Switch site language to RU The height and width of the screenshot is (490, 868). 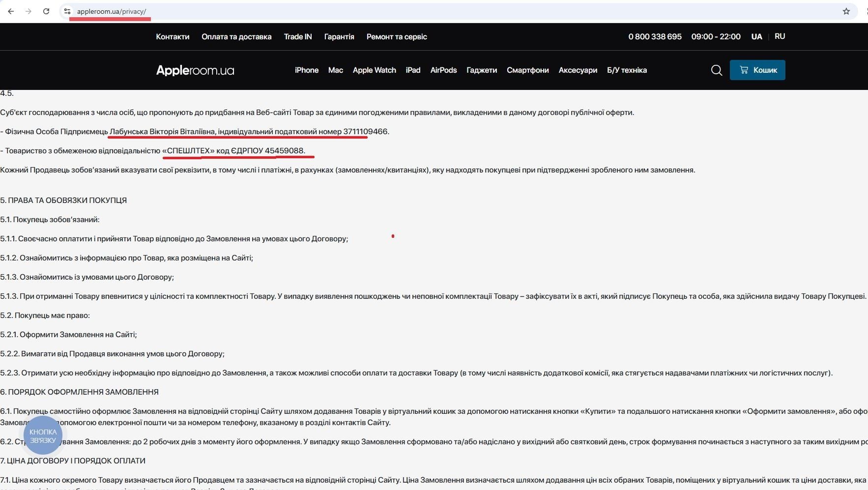pos(780,36)
